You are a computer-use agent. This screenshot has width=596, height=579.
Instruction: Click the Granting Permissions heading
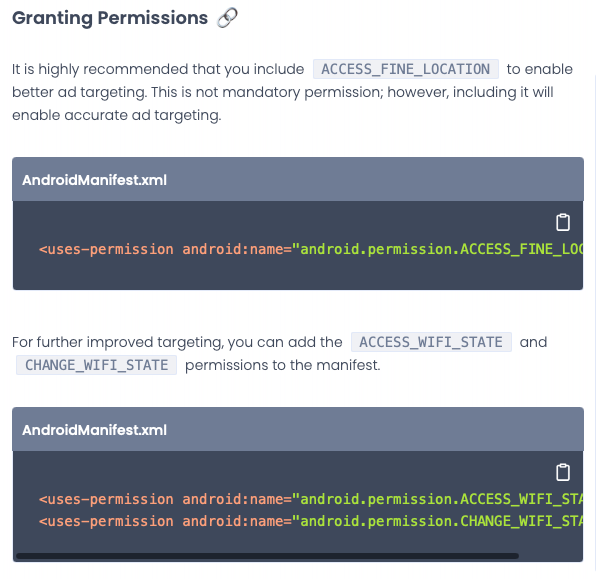[x=110, y=18]
